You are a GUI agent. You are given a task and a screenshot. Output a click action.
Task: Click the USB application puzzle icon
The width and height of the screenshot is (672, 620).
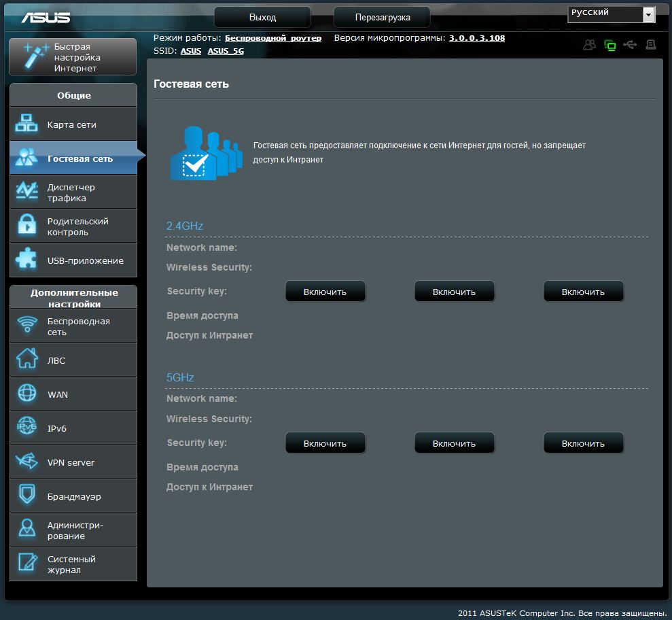pos(26,258)
